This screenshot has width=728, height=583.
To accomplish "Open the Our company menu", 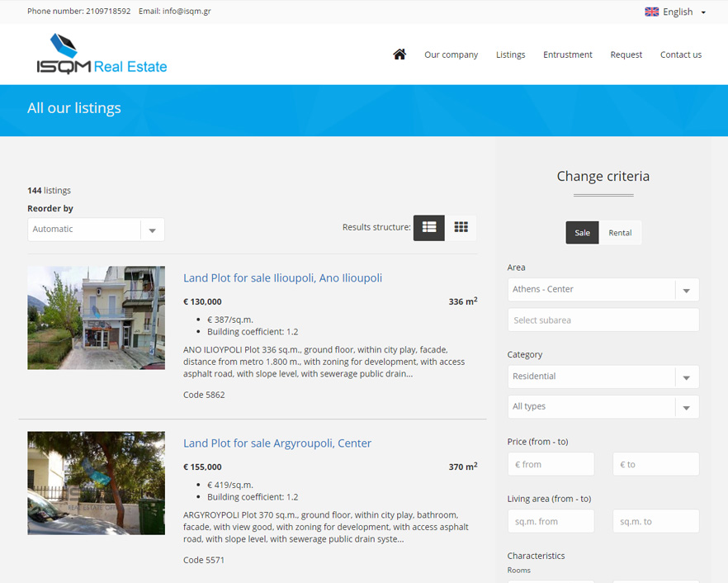I will pyautogui.click(x=451, y=55).
